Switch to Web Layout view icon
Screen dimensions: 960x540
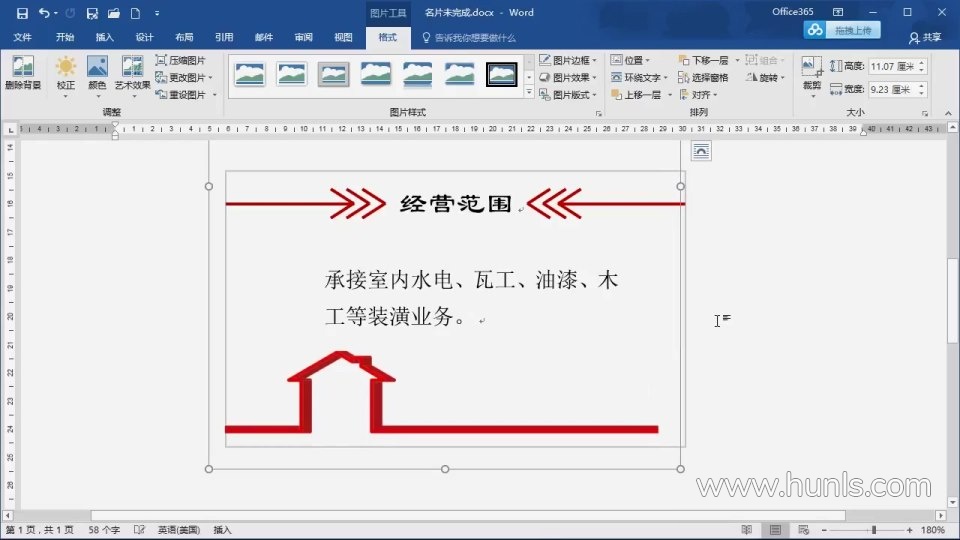[804, 530]
